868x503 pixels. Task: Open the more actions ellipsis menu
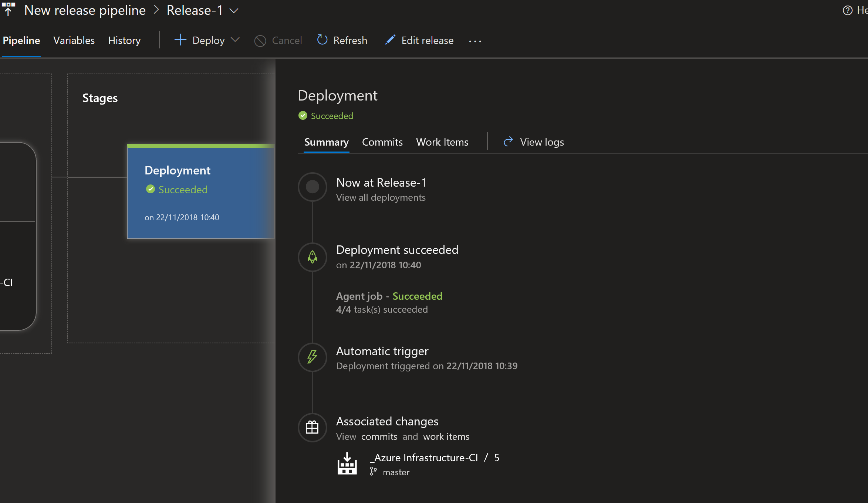475,41
